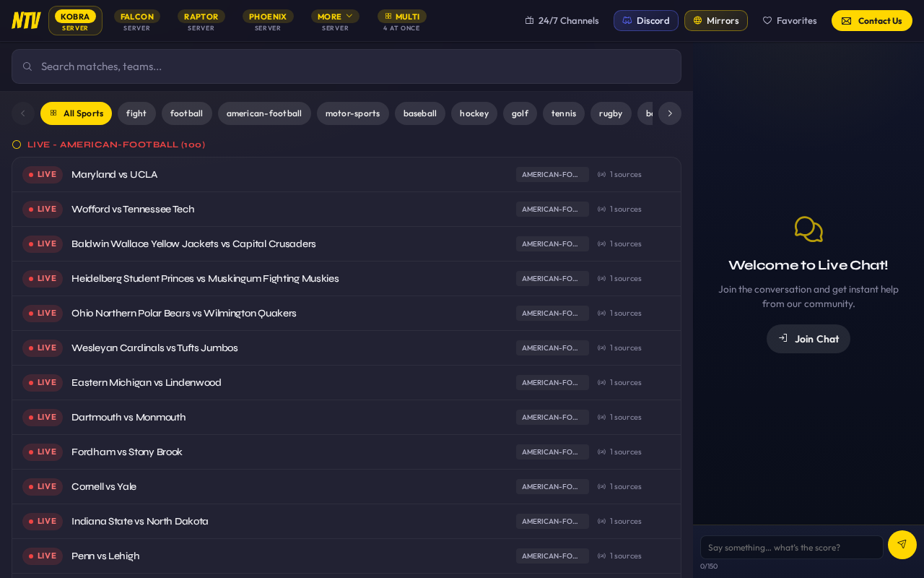Click the live chat bubbles icon
This screenshot has width=924, height=578.
808,229
